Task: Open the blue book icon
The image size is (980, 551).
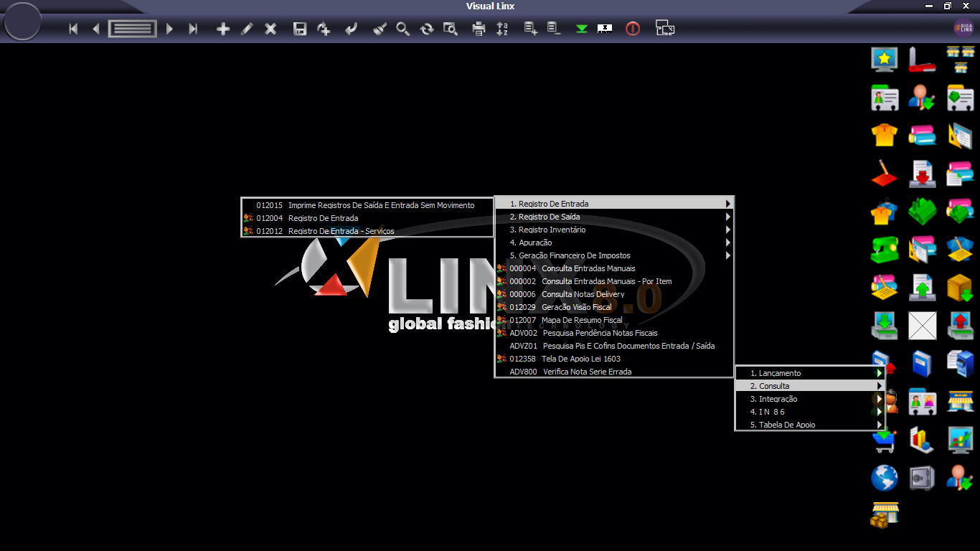Action: coord(922,363)
